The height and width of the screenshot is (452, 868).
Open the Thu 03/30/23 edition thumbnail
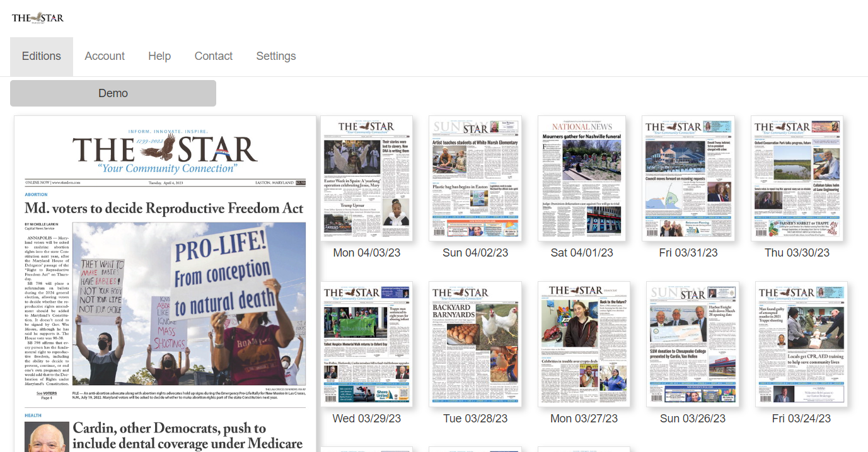797,178
